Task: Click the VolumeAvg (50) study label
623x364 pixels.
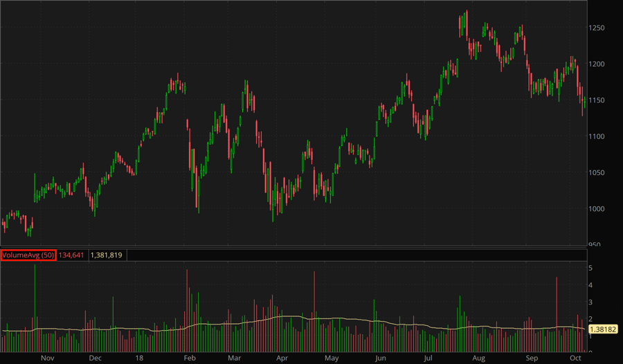Action: pos(28,255)
